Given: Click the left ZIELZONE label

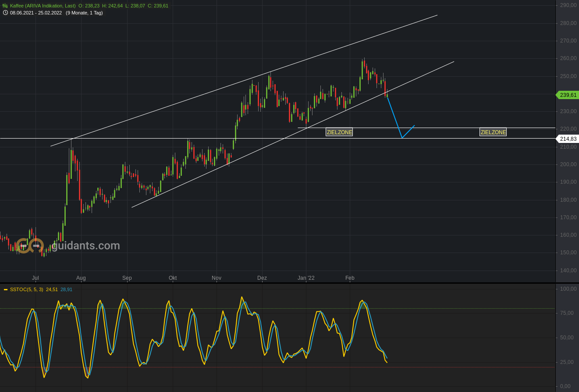Looking at the screenshot, I should tap(339, 132).
